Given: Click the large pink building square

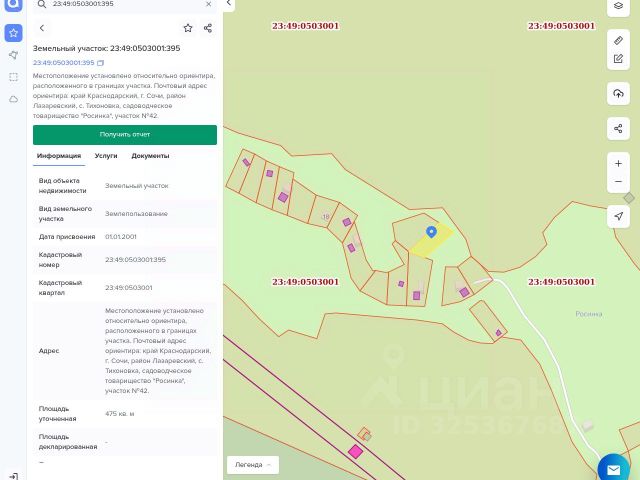Looking at the screenshot, I should 356,451.
